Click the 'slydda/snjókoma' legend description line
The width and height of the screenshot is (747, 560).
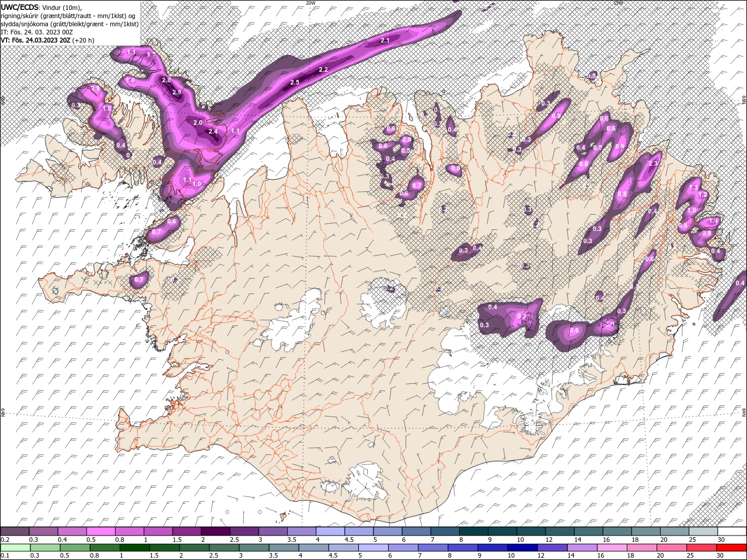point(70,23)
